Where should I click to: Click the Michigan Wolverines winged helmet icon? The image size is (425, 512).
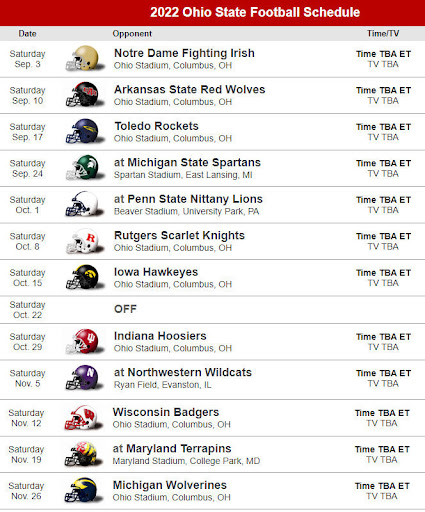82,490
